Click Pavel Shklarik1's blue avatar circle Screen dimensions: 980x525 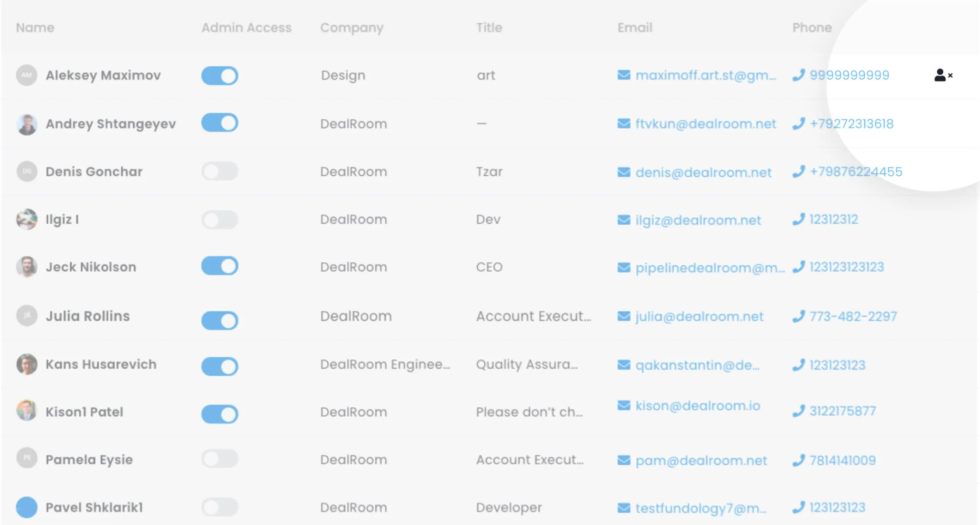click(x=27, y=507)
